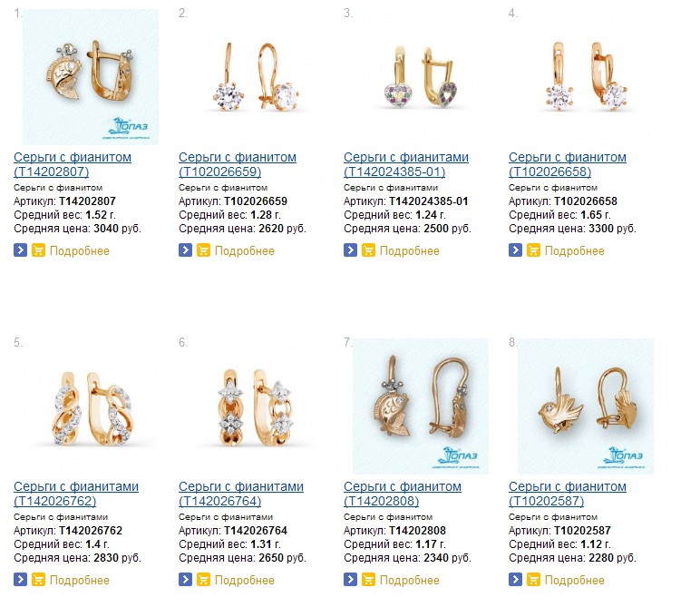
Task: Open link Серьги с фианитами (T142026764)
Action: [x=241, y=494]
